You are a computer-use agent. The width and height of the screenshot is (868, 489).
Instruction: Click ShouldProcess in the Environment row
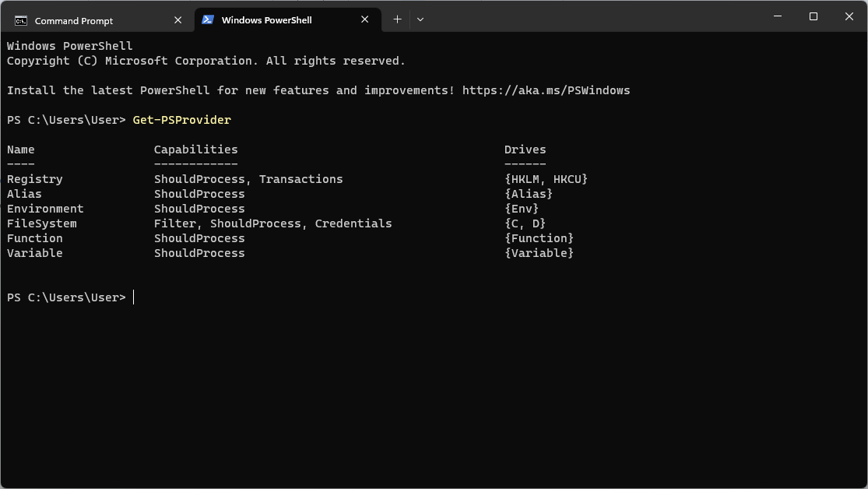199,209
